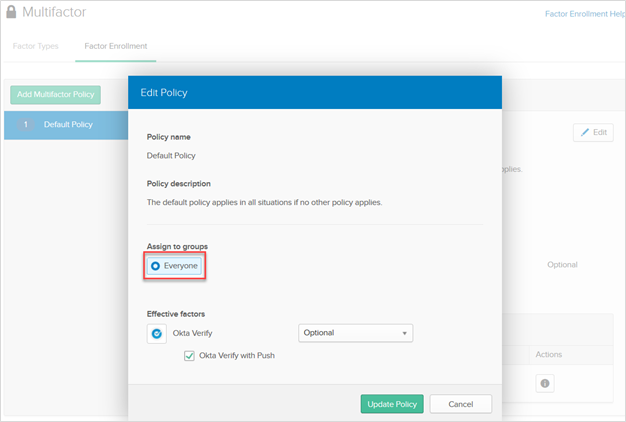This screenshot has height=422, width=626.
Task: Uncheck Okta Verify with Push checkbox
Action: click(189, 355)
